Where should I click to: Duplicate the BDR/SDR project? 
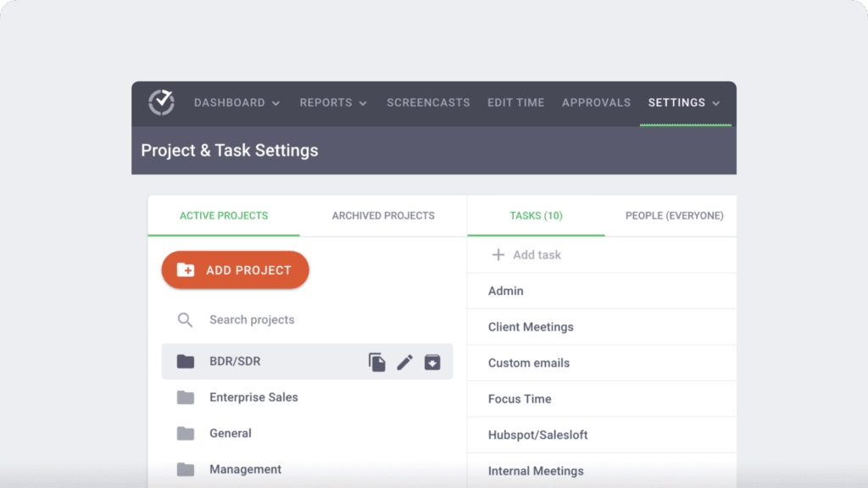click(x=377, y=362)
